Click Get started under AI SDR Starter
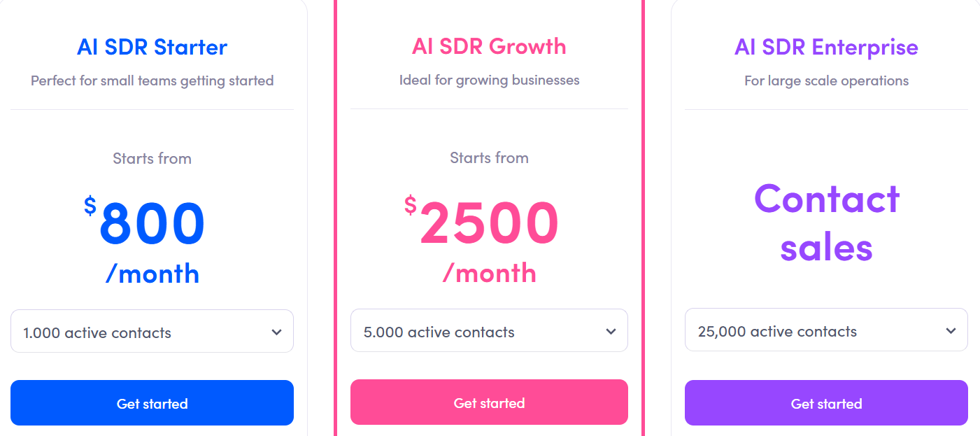Image resolution: width=980 pixels, height=436 pixels. [x=152, y=403]
